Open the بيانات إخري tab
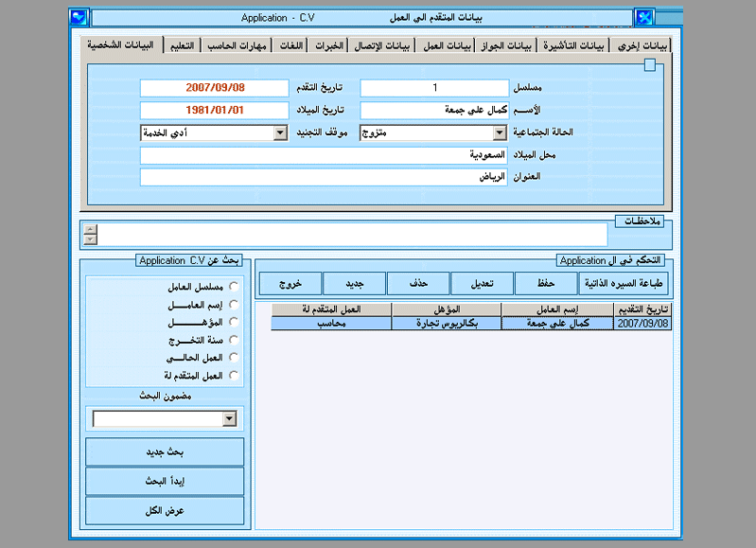The image size is (756, 548). point(642,46)
